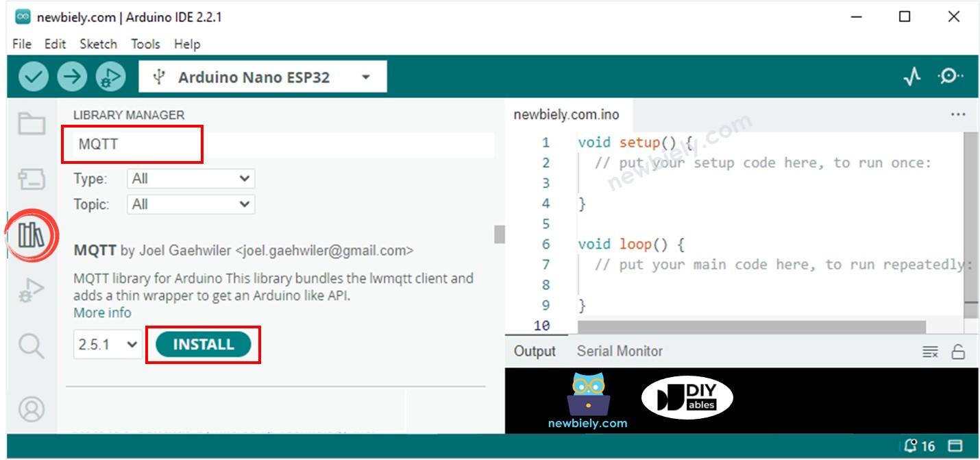Open the account profile icon
This screenshot has width=980, height=460.
(32, 409)
